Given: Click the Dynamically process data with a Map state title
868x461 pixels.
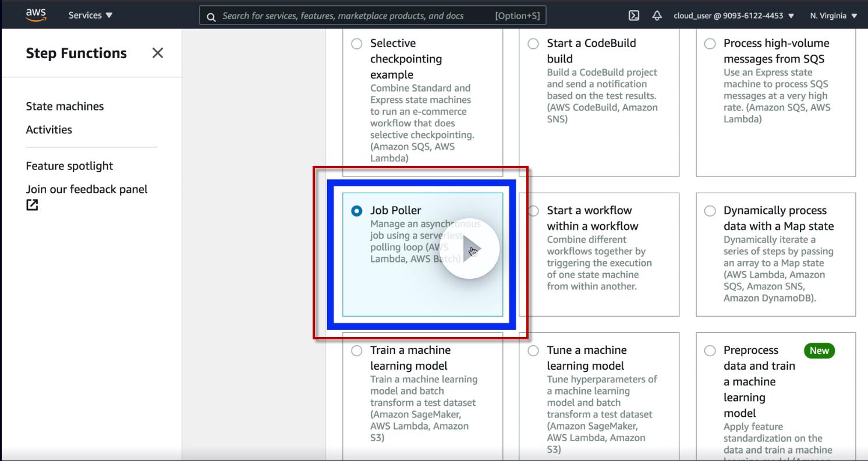Looking at the screenshot, I should pos(779,218).
